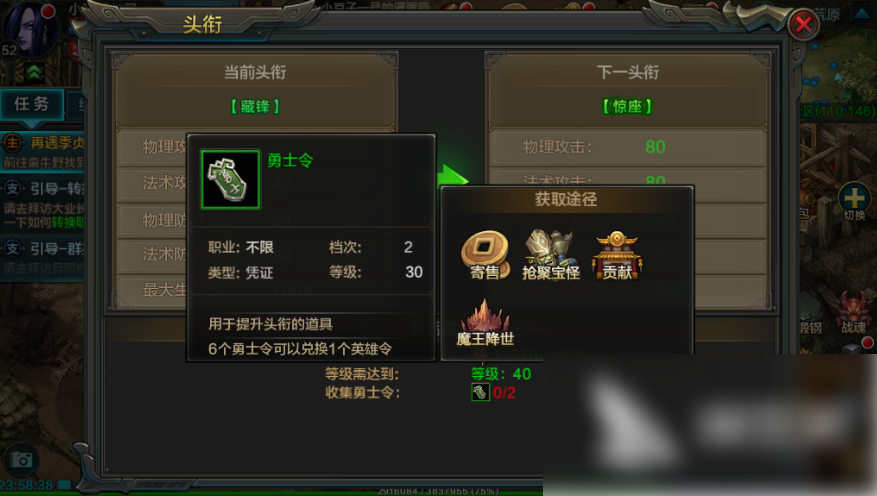
Task: Open the 战魂 demon mask icon
Action: pyautogui.click(x=855, y=314)
